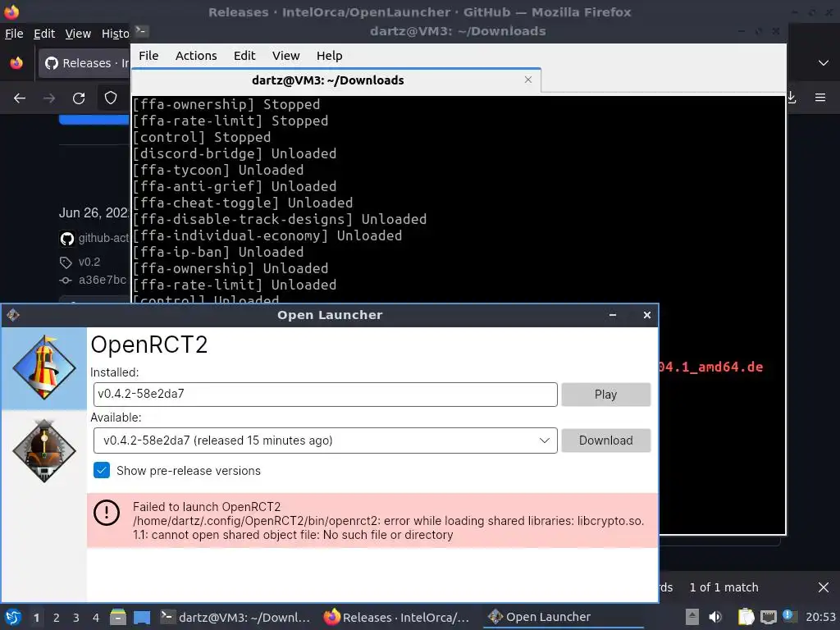Screen dimensions: 840x630
Task: Select the OpenLoco locomotive icon in launcher sidebar
Action: click(x=44, y=451)
